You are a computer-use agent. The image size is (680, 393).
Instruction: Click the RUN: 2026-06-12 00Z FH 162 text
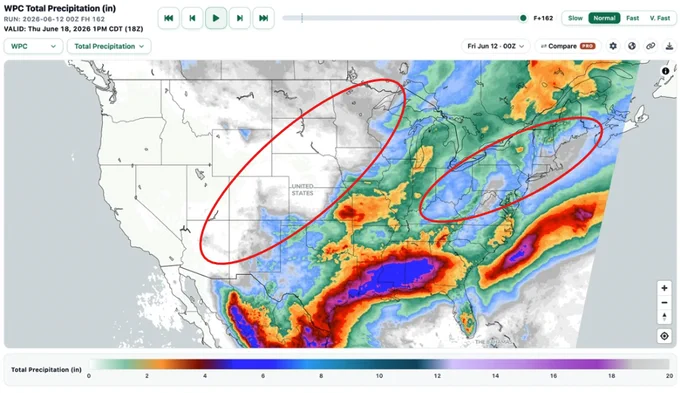54,19
